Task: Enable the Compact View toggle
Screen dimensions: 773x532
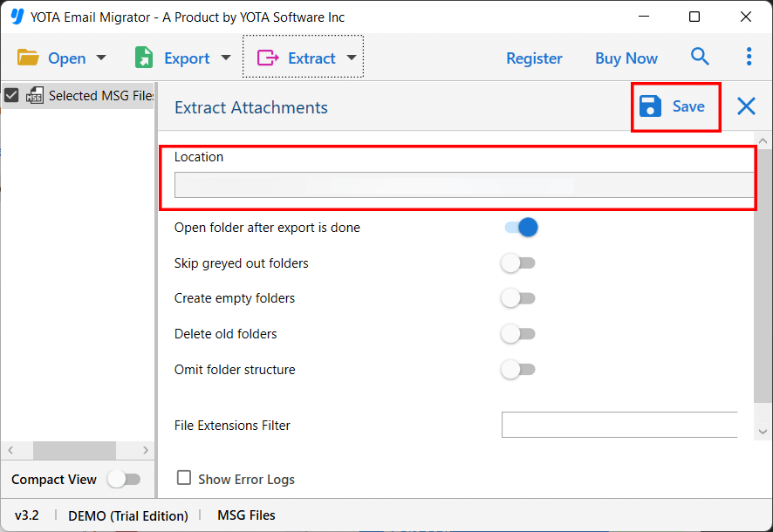Action: 124,480
